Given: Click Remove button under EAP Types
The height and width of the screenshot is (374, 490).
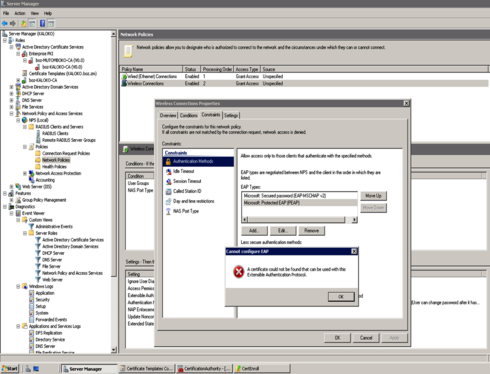Looking at the screenshot, I should (x=312, y=231).
